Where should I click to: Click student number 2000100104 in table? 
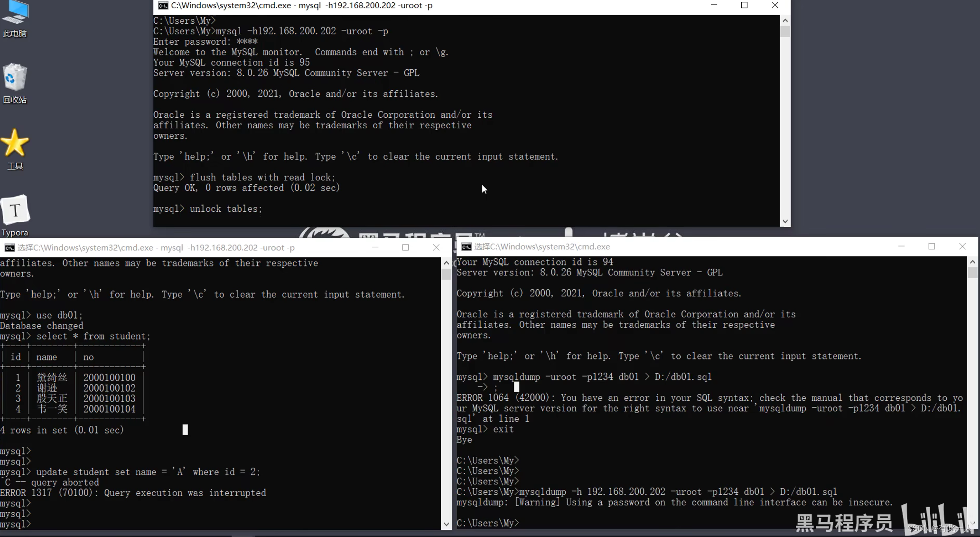pos(109,409)
